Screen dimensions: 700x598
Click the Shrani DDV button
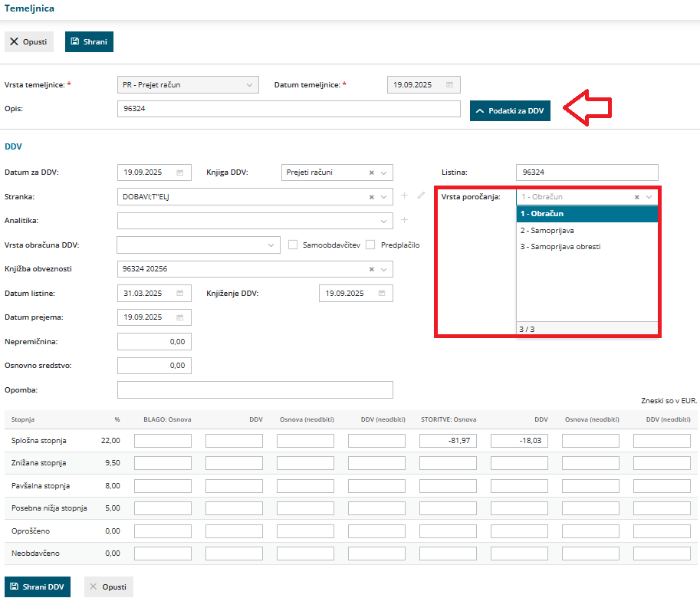38,586
